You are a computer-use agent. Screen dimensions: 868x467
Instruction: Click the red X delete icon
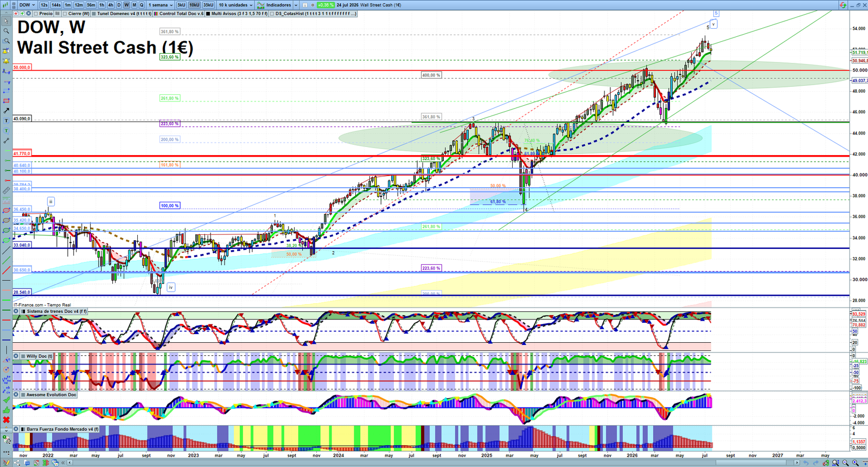coord(6,421)
